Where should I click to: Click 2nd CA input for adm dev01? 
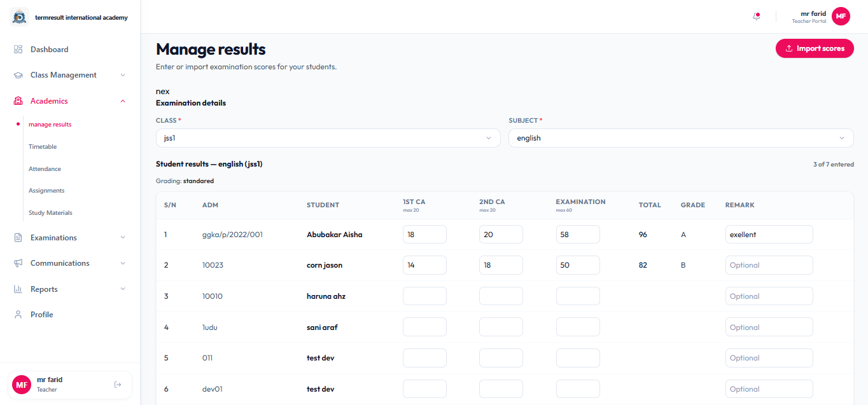coord(501,389)
